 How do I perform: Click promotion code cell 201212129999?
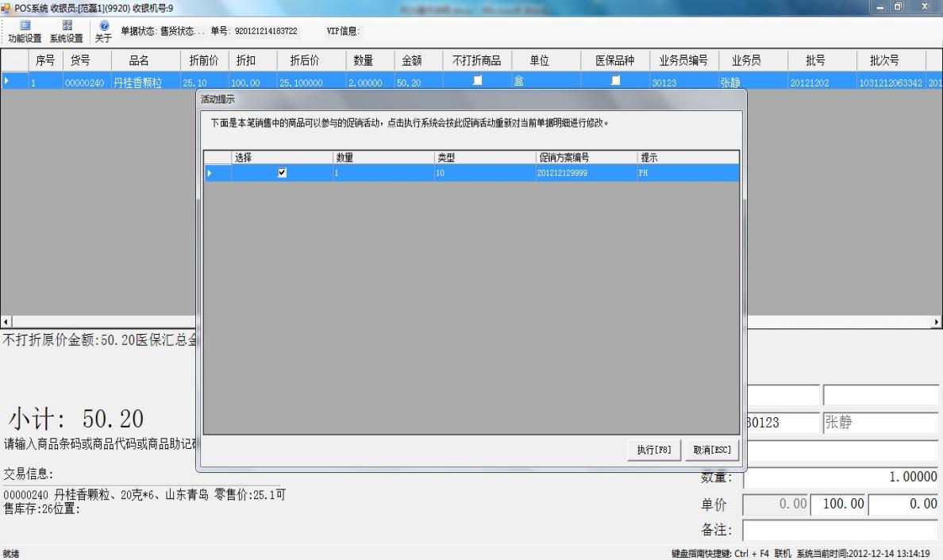tap(587, 173)
